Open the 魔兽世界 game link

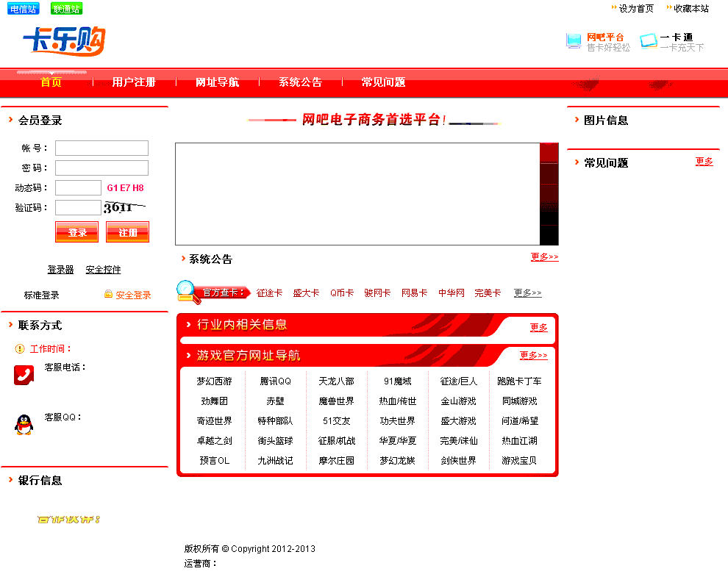click(336, 401)
